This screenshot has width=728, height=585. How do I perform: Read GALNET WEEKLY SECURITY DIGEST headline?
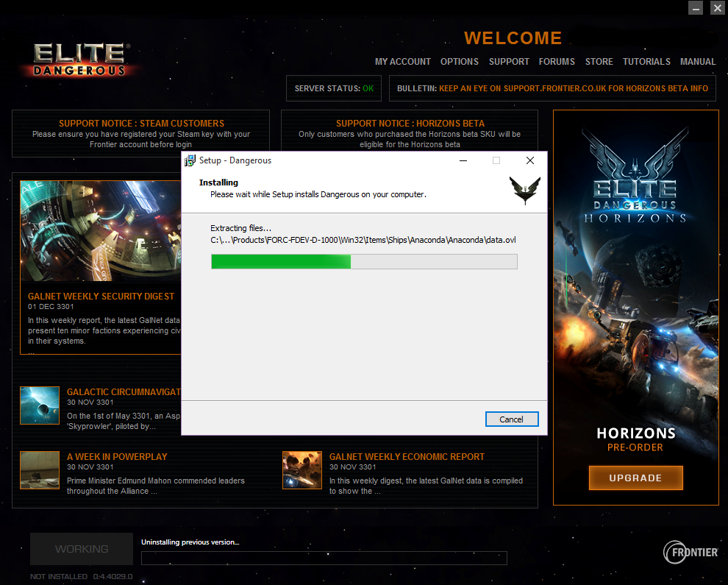coord(101,297)
